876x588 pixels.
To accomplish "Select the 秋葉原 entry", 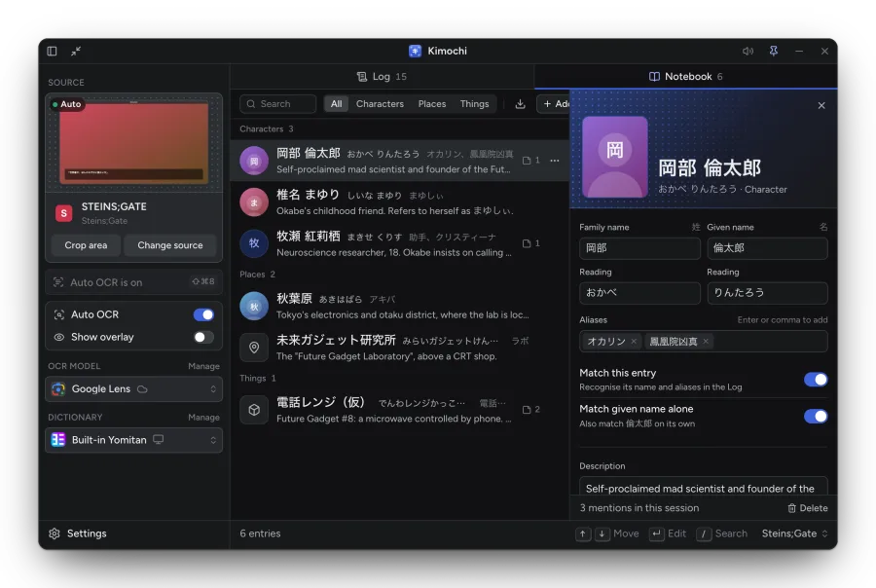I will tap(399, 307).
